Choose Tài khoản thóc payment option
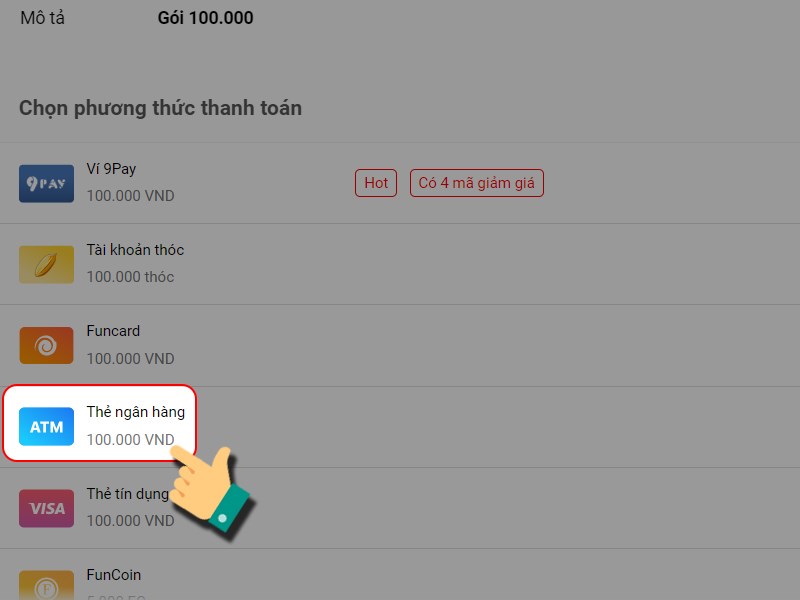The width and height of the screenshot is (800, 600). click(x=135, y=250)
